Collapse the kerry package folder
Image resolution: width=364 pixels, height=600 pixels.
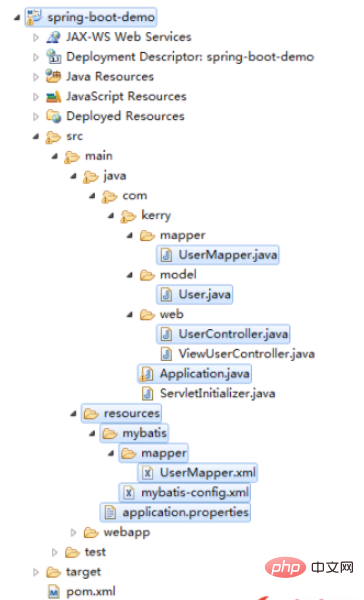(x=111, y=215)
